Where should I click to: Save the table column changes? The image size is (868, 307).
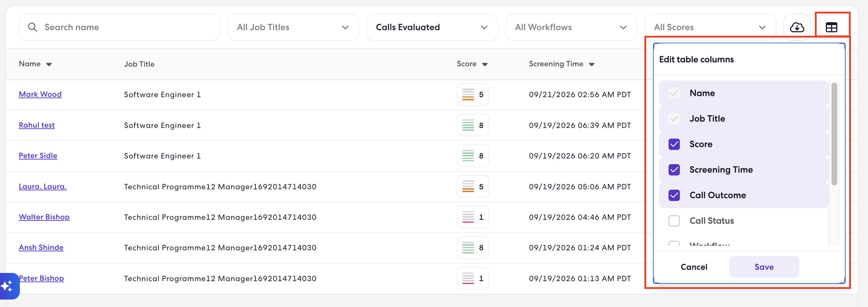pyautogui.click(x=764, y=267)
